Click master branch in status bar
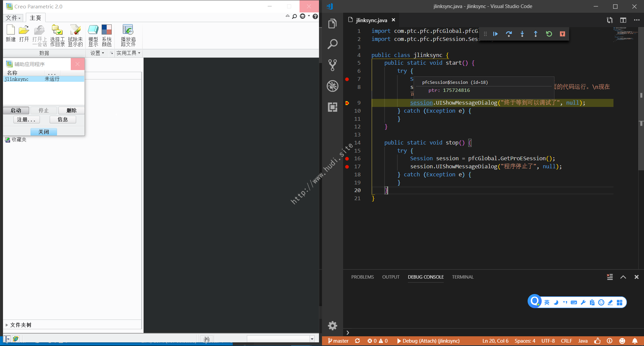The image size is (644, 346). [338, 341]
